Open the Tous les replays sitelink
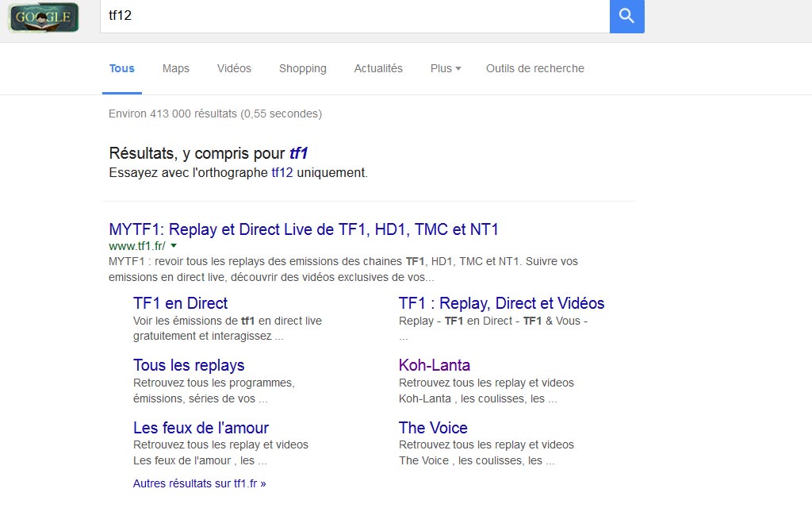812x508 pixels. pos(189,365)
